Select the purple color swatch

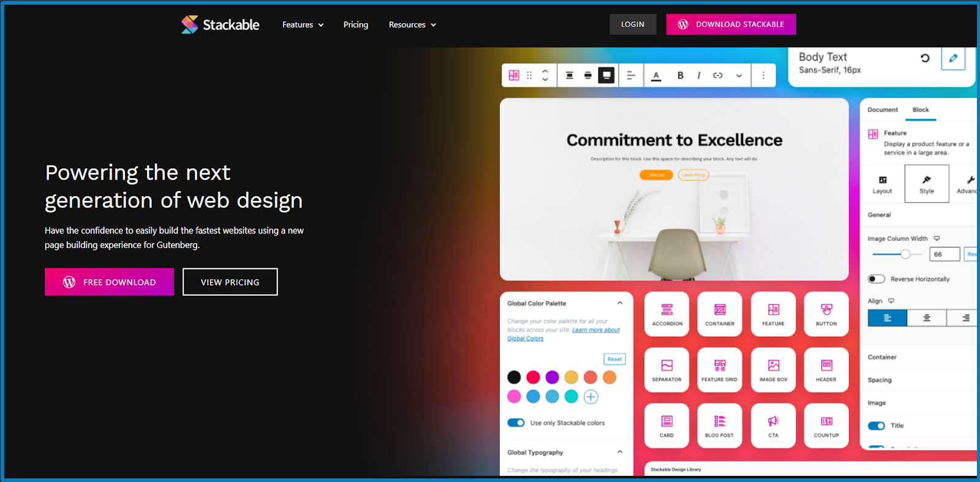552,377
